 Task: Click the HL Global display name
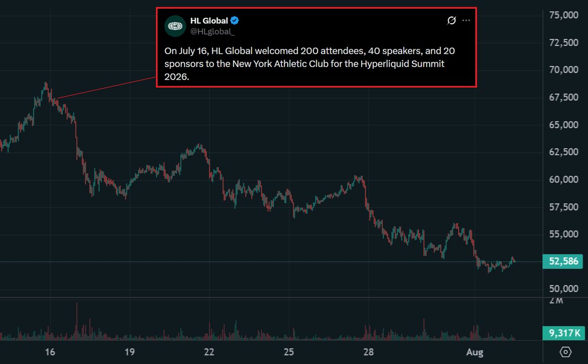coord(209,21)
